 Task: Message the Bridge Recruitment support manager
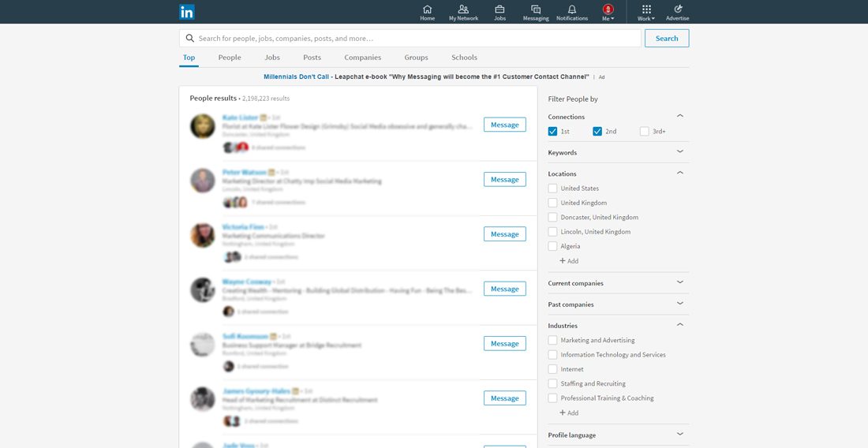(x=505, y=343)
